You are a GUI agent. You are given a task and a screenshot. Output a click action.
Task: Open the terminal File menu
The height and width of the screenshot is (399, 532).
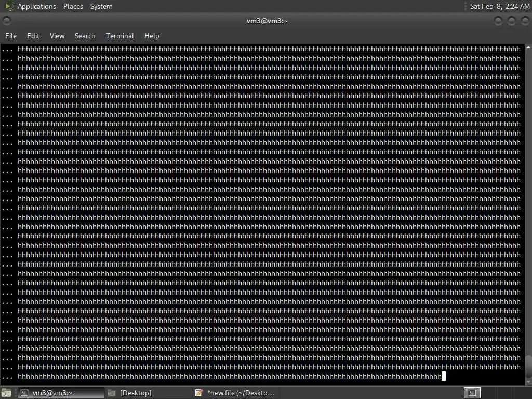point(11,36)
